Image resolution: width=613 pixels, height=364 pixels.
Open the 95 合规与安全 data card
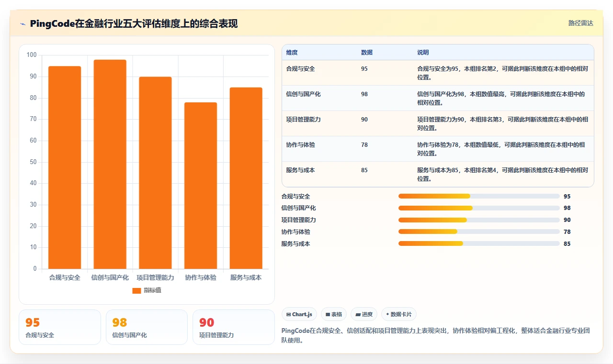pyautogui.click(x=60, y=327)
